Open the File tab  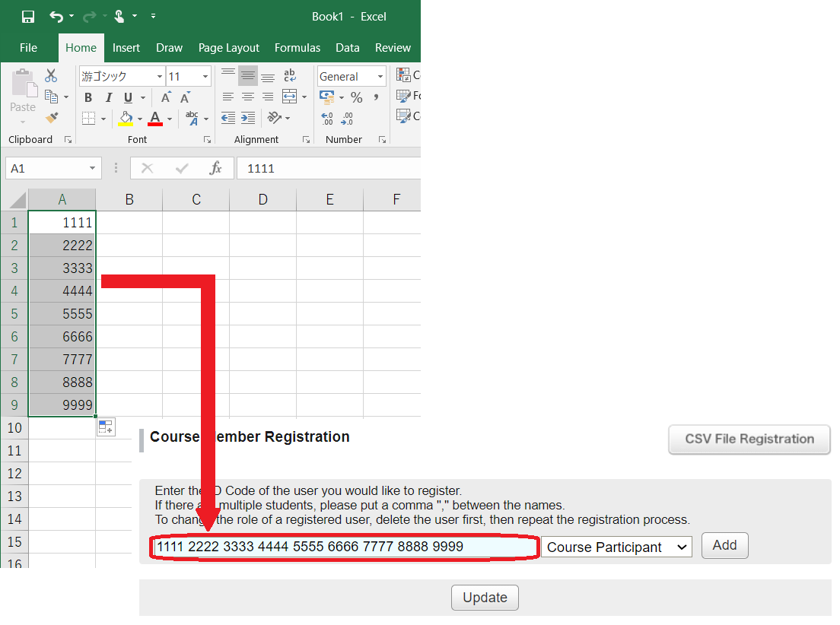28,48
